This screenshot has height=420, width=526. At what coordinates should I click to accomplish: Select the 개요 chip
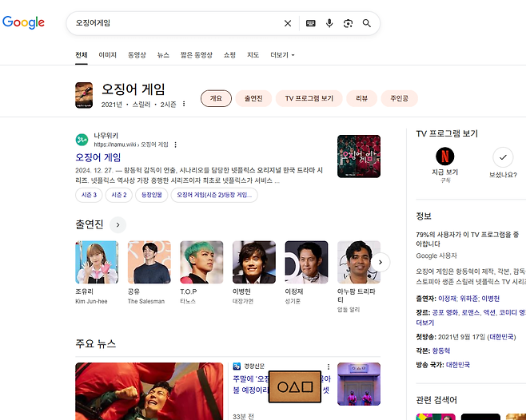click(x=216, y=98)
